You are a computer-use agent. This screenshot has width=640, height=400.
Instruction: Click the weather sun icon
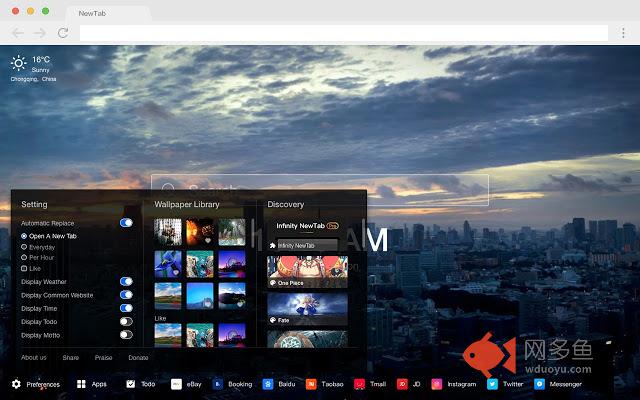(x=18, y=63)
